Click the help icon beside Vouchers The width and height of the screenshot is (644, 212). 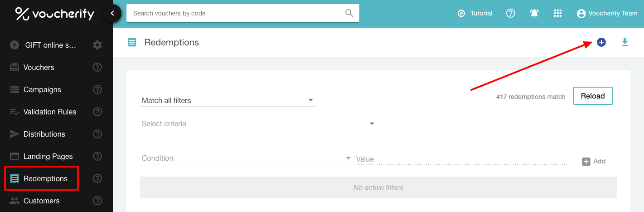tap(97, 67)
